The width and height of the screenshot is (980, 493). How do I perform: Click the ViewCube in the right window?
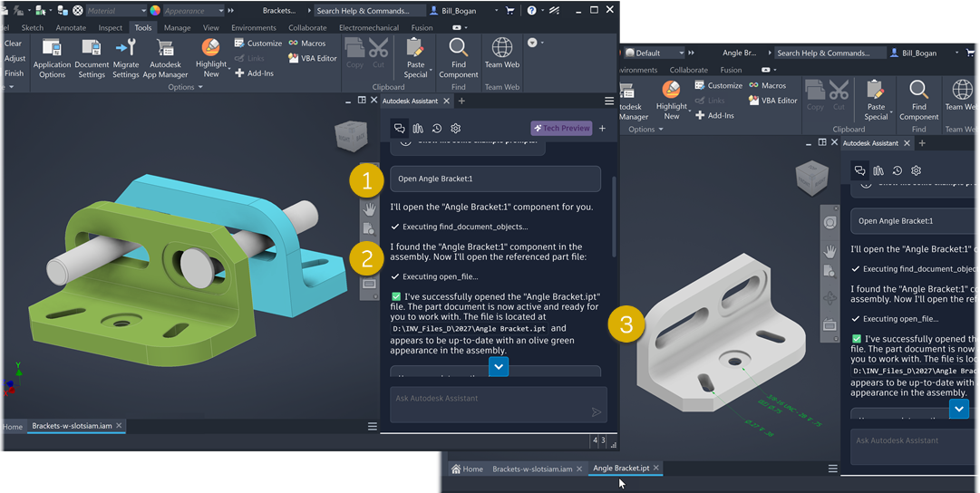pos(812,177)
